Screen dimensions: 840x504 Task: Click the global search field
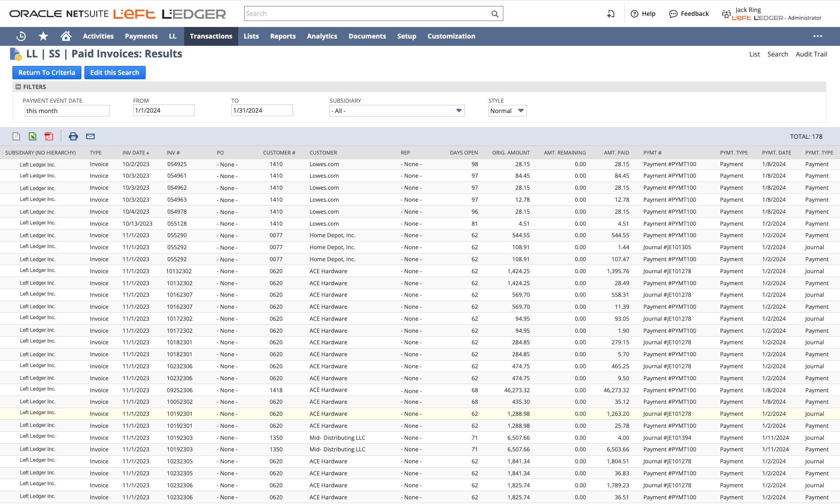click(368, 13)
